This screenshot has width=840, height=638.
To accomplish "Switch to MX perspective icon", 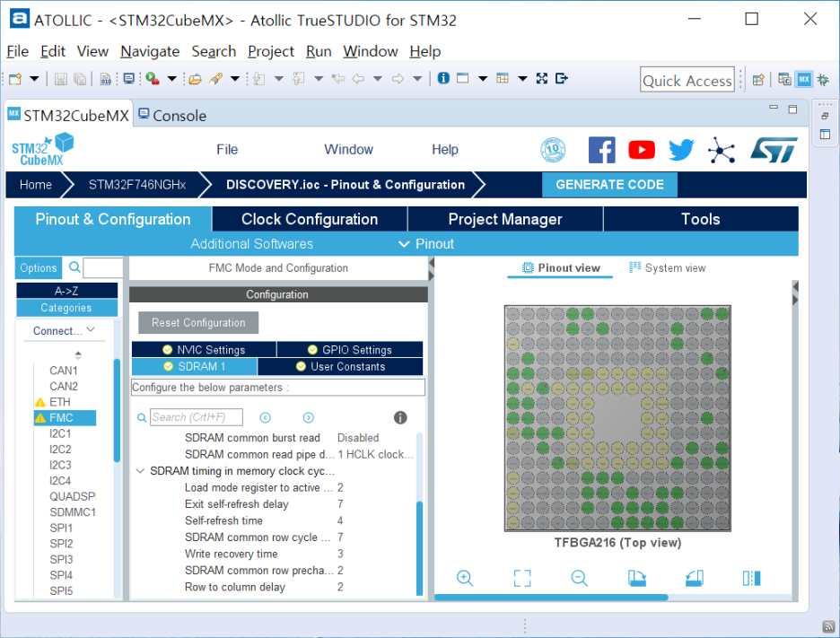I will pyautogui.click(x=803, y=80).
